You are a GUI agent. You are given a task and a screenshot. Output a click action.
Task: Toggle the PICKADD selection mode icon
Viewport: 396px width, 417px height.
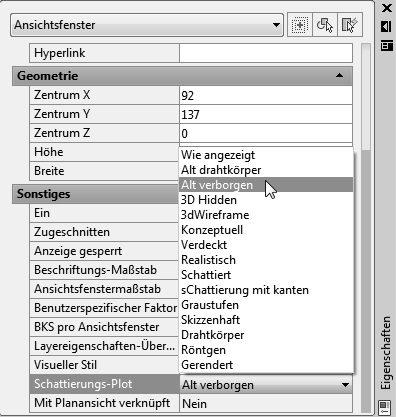300,25
